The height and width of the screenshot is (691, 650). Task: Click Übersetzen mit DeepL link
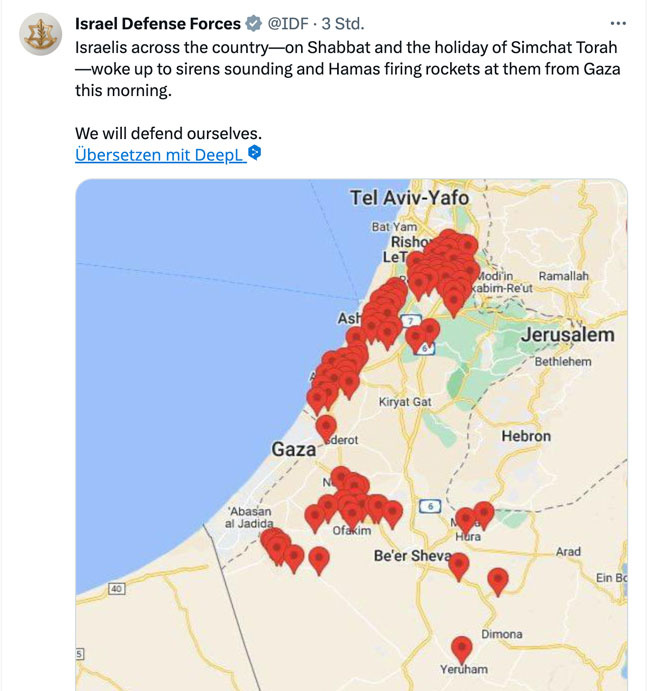click(160, 154)
